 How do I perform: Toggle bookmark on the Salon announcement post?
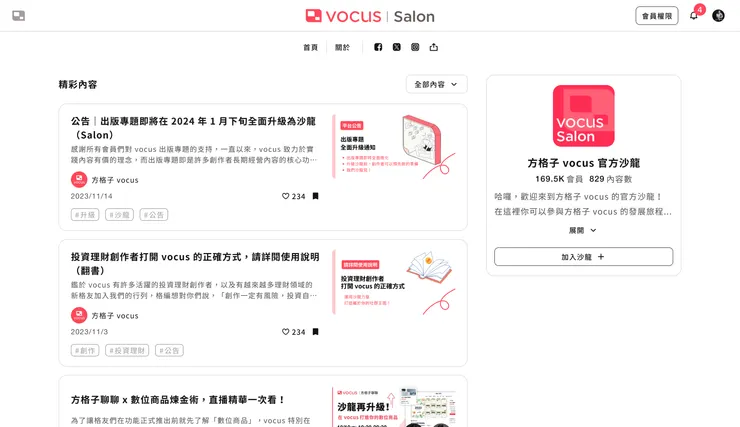[315, 196]
